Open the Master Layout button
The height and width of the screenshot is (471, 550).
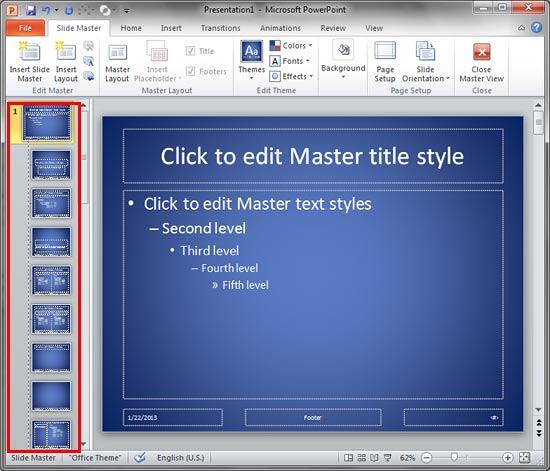[117, 62]
